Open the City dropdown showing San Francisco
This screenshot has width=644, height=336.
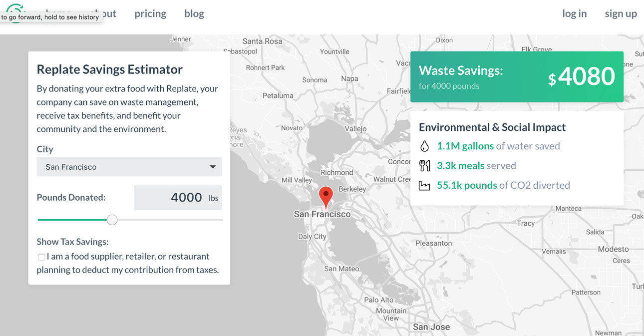coord(129,167)
